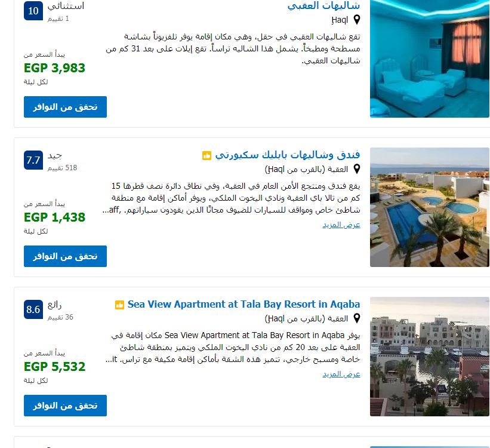Click the 8.6 review score badge
Viewport: 490px width, 448px height.
point(33,309)
